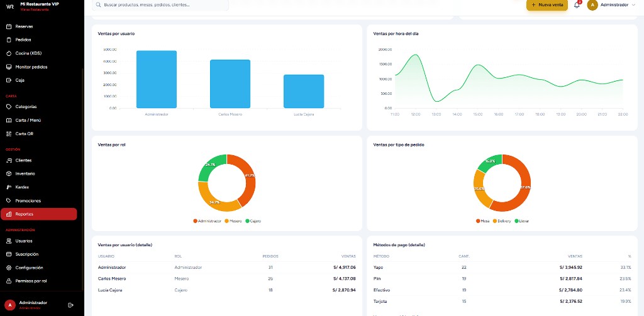Screen dimensions: 644x316
Task: Click the Configuración gear icon
Action: pos(9,268)
